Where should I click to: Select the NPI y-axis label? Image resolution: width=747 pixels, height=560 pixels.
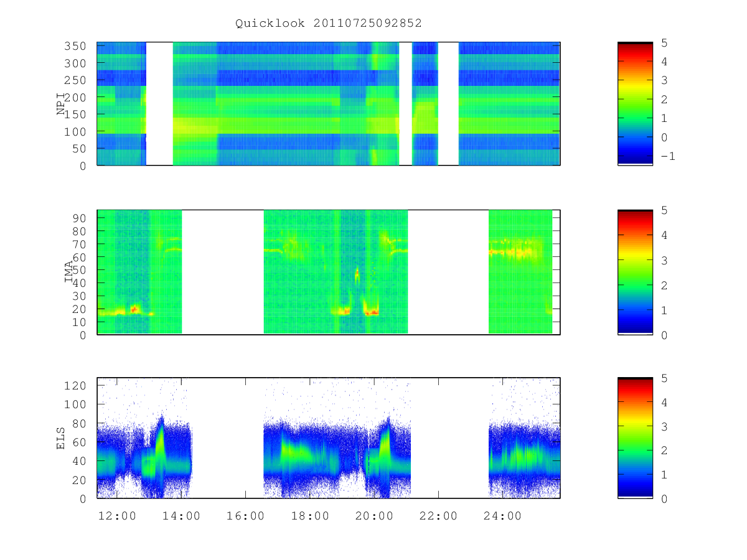61,104
